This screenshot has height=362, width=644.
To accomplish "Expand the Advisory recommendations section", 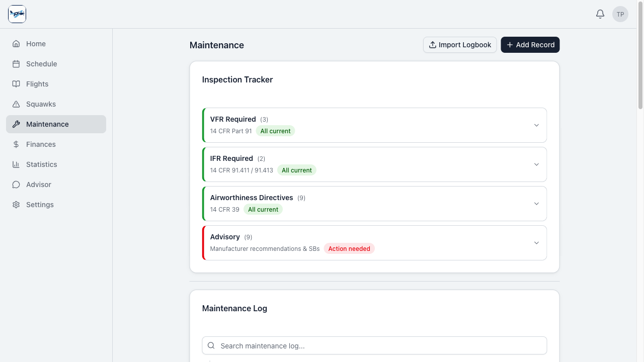I will (536, 243).
